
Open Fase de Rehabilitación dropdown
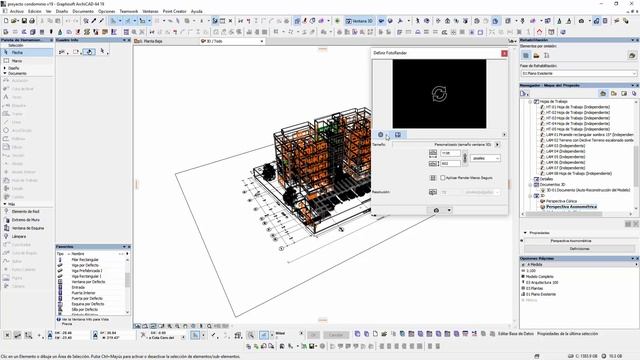pos(578,73)
